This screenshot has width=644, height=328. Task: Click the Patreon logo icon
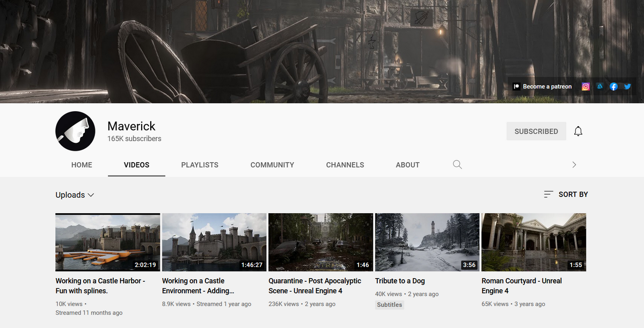click(516, 86)
